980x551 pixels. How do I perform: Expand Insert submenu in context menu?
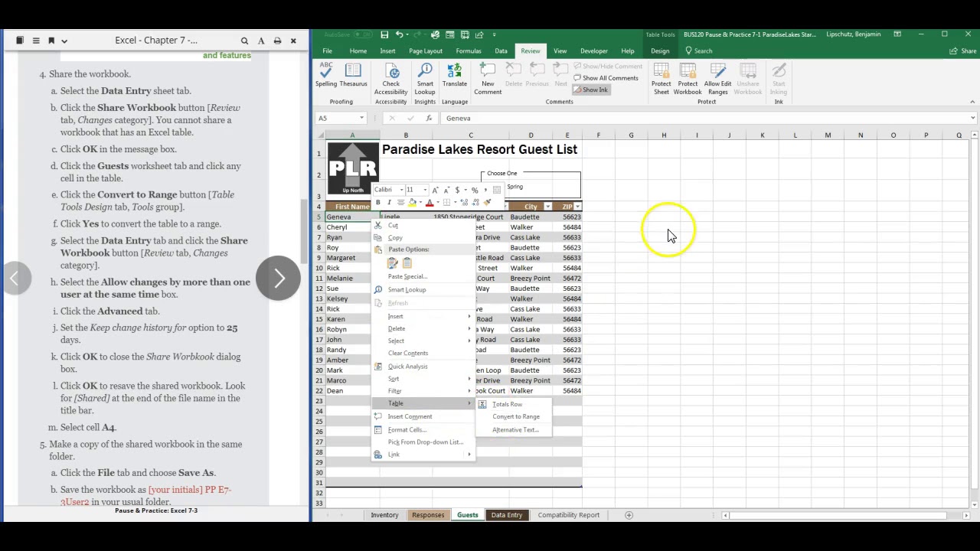pos(423,316)
